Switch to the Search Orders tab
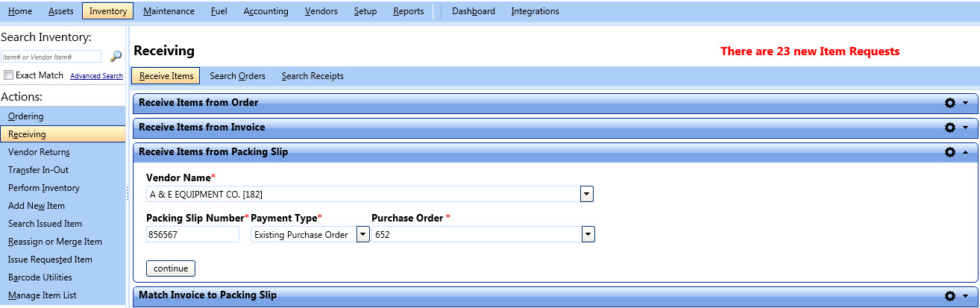Image resolution: width=980 pixels, height=308 pixels. coord(238,76)
